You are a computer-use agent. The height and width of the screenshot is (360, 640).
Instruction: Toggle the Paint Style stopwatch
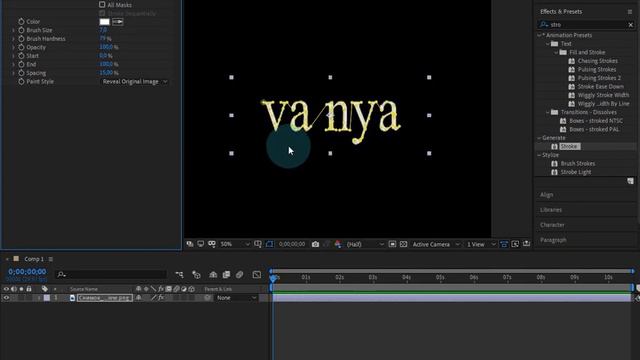coord(21,82)
